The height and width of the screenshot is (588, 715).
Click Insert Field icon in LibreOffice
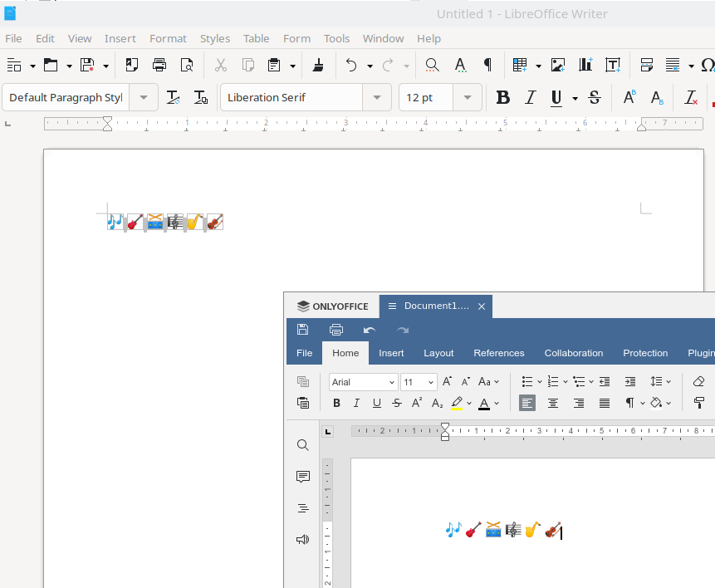coord(673,66)
